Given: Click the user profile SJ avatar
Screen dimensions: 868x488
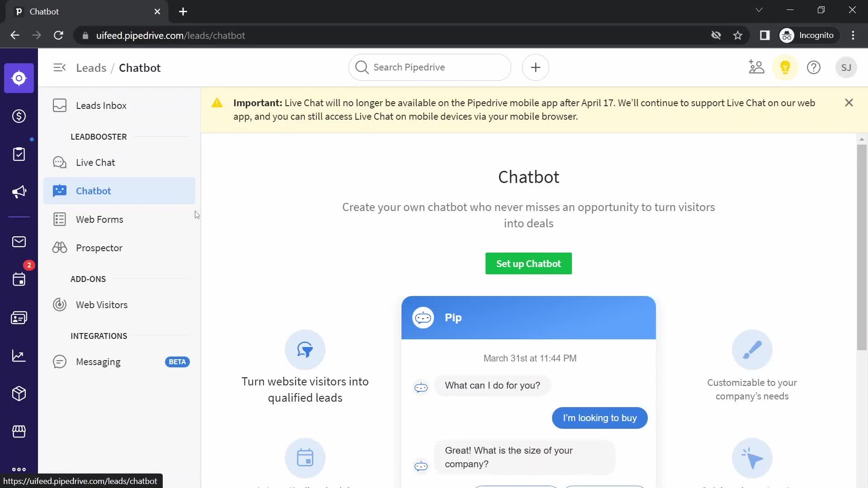Looking at the screenshot, I should (x=847, y=67).
